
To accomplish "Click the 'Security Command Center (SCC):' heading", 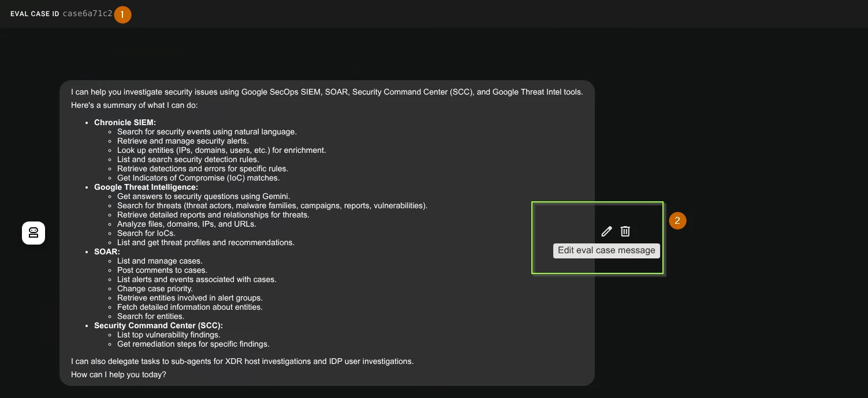I will (158, 325).
